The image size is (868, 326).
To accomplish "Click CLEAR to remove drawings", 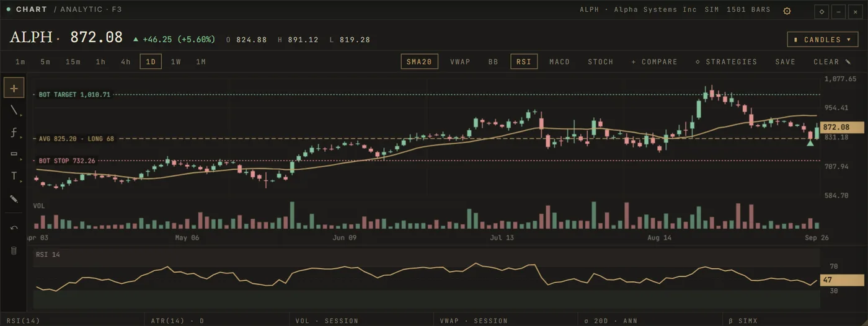I will [x=833, y=62].
